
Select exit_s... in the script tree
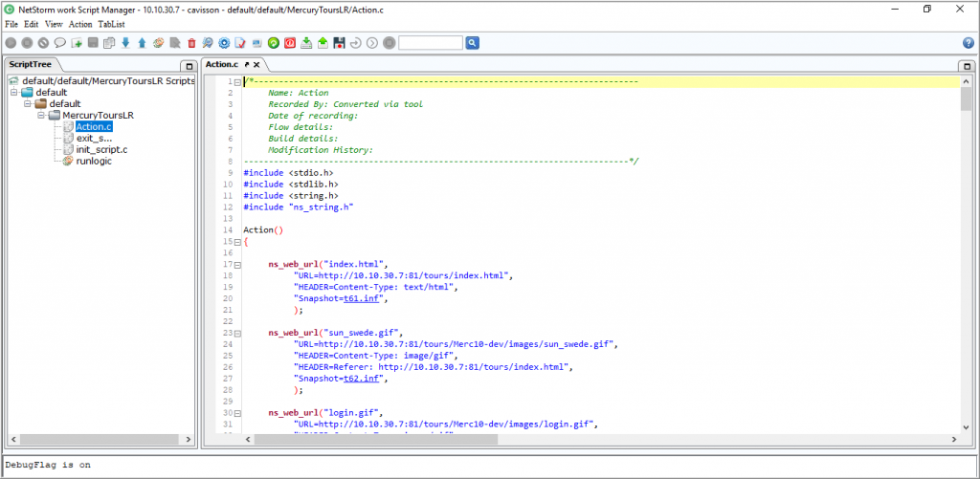tap(94, 138)
